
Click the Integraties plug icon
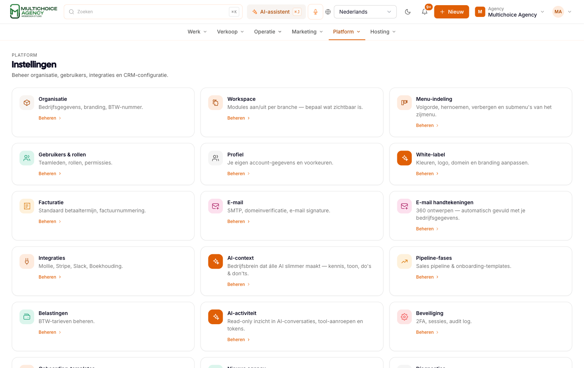pos(27,262)
